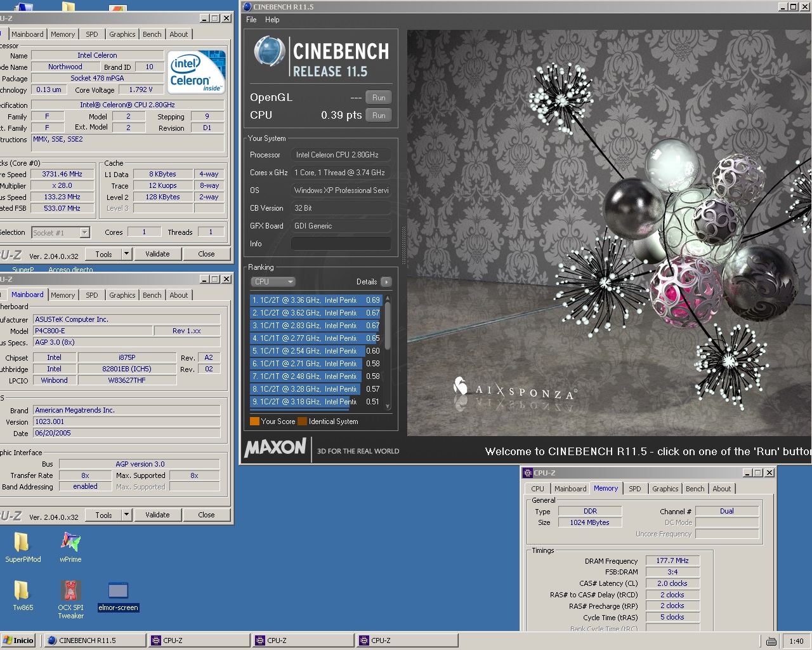Open Bench tab in top CPU-Z window

coord(152,34)
